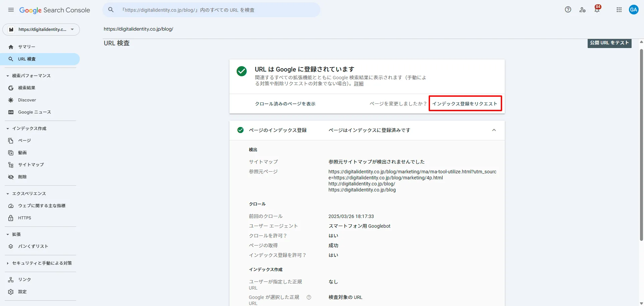The width and height of the screenshot is (644, 306).
Task: Click crawl date 2025/03/26 18:17:33
Action: coord(351,217)
